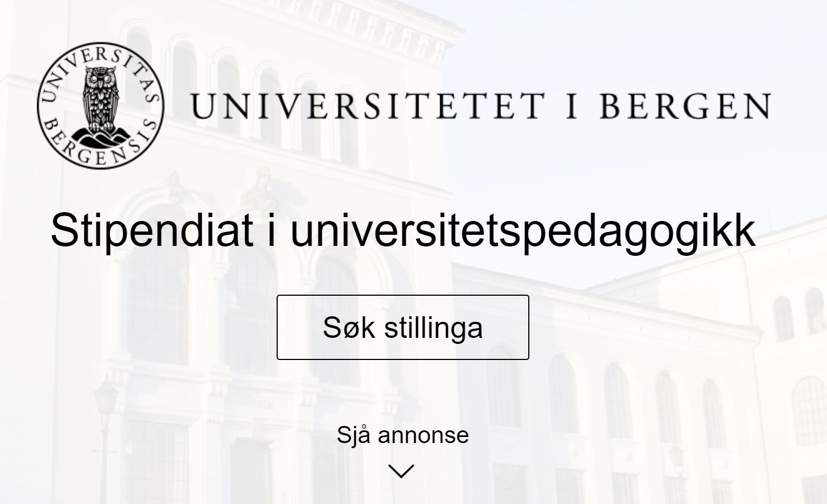Screen dimensions: 827x504
Task: Click the word annonse in the link
Action: click(423, 435)
